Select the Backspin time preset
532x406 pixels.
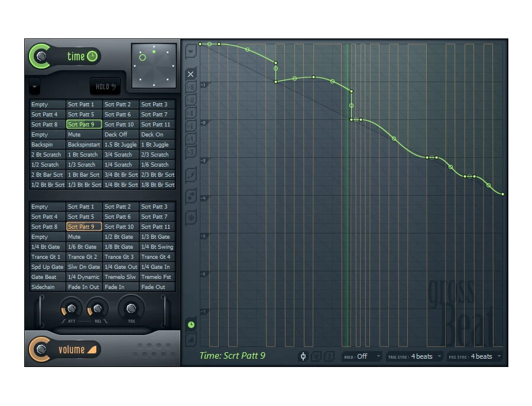click(47, 145)
